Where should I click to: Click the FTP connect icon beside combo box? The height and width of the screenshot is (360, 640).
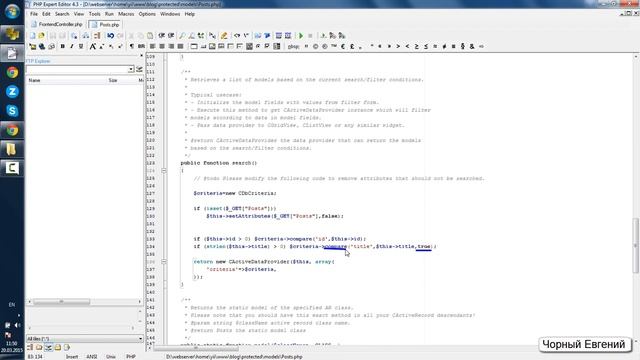[140, 69]
